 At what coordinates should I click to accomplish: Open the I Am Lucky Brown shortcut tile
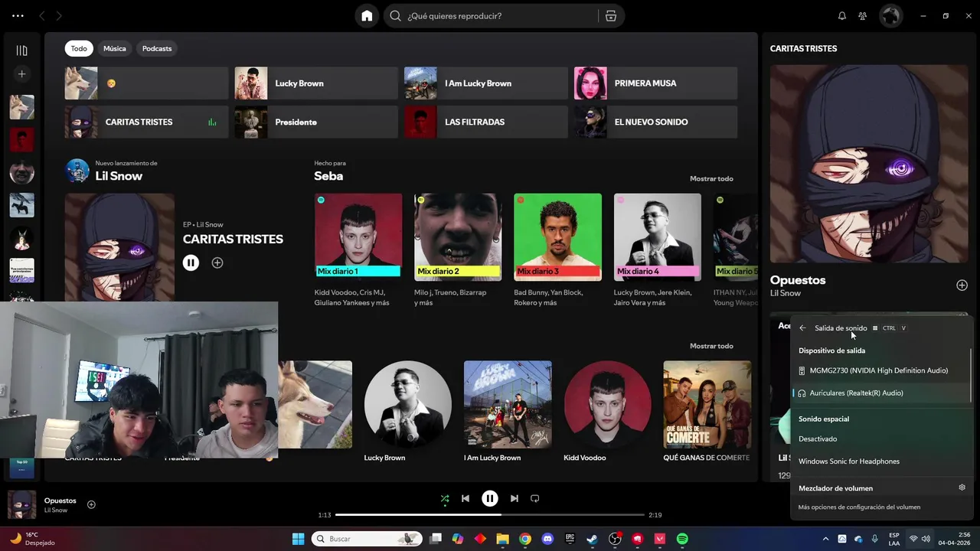pyautogui.click(x=486, y=83)
